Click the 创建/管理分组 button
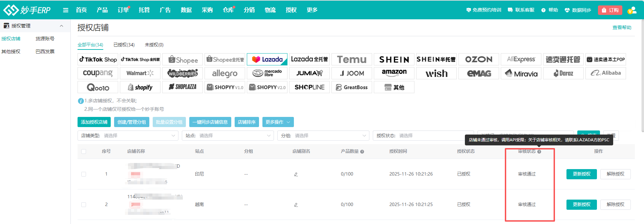644x224 pixels. 132,122
